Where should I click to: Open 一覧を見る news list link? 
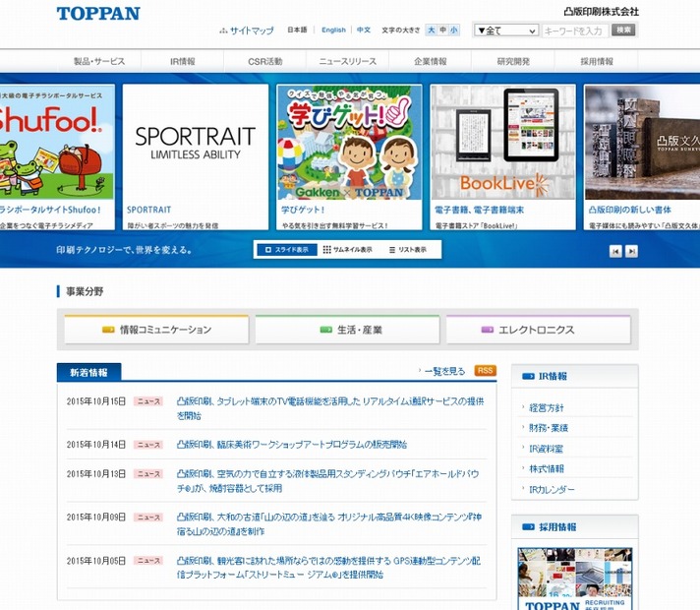pyautogui.click(x=444, y=371)
